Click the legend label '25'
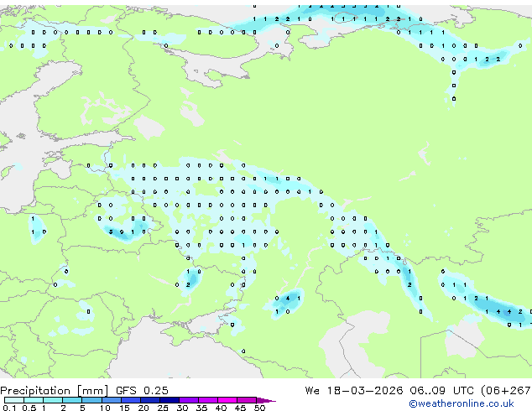This screenshot has height=411, width=532. click(163, 408)
